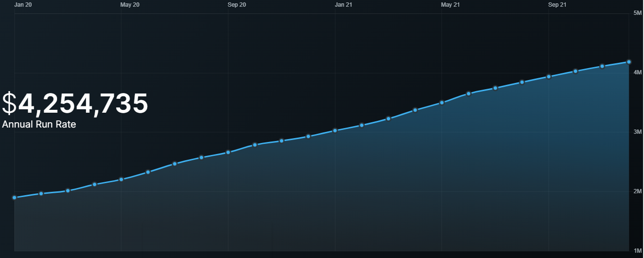
Task: Select the May 20 x-axis label
Action: coord(130,5)
